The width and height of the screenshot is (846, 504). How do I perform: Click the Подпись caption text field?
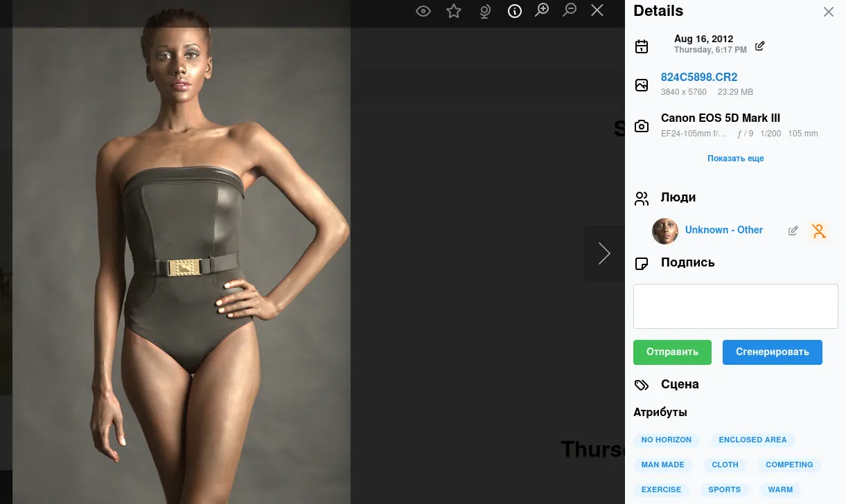pyautogui.click(x=735, y=306)
